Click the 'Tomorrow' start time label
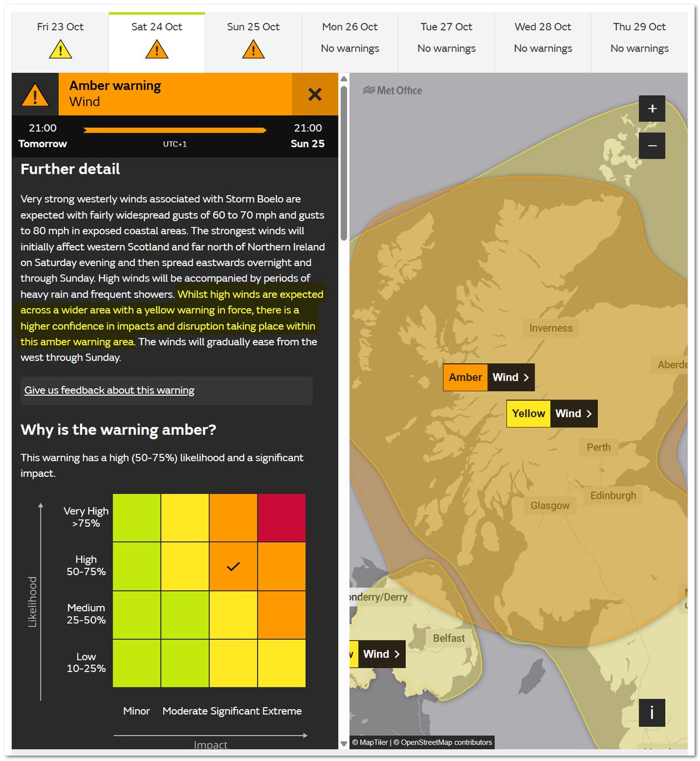The height and width of the screenshot is (761, 700). point(42,144)
